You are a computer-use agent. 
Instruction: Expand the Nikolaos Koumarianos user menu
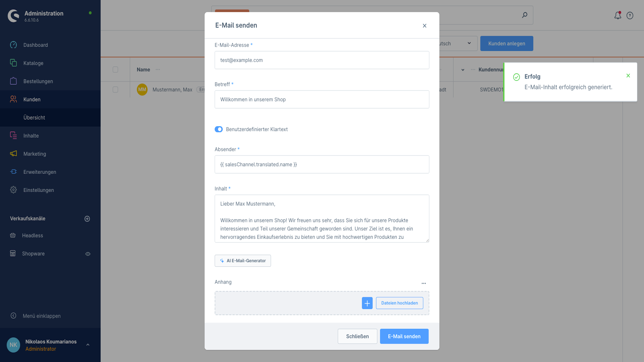click(x=88, y=345)
